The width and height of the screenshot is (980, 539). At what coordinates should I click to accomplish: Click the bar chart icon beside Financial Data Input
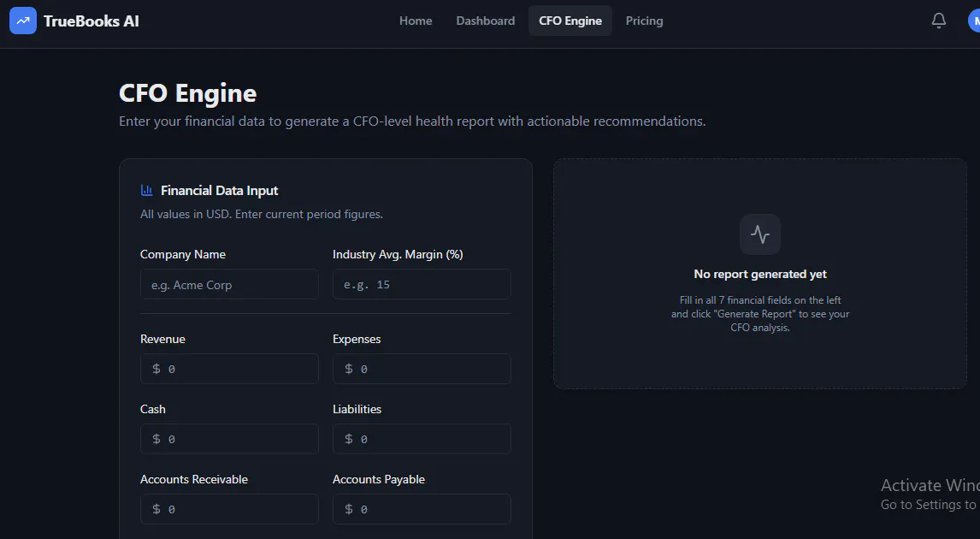coord(147,190)
